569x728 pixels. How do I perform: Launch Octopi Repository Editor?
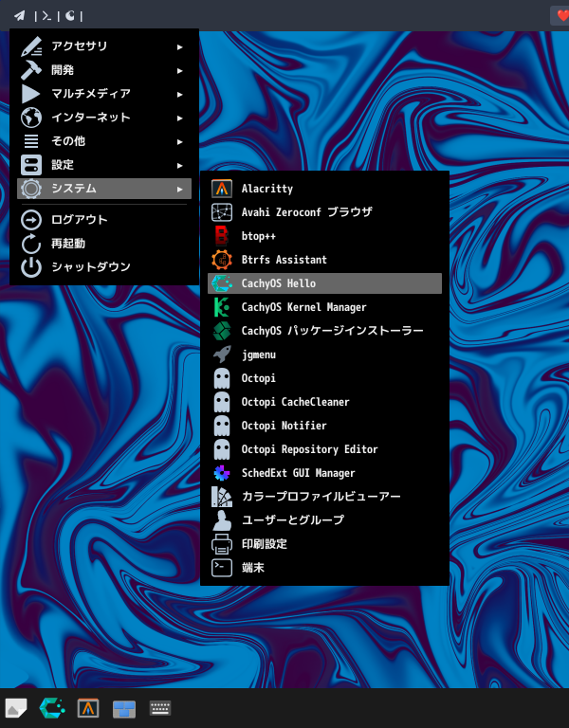tap(324, 449)
